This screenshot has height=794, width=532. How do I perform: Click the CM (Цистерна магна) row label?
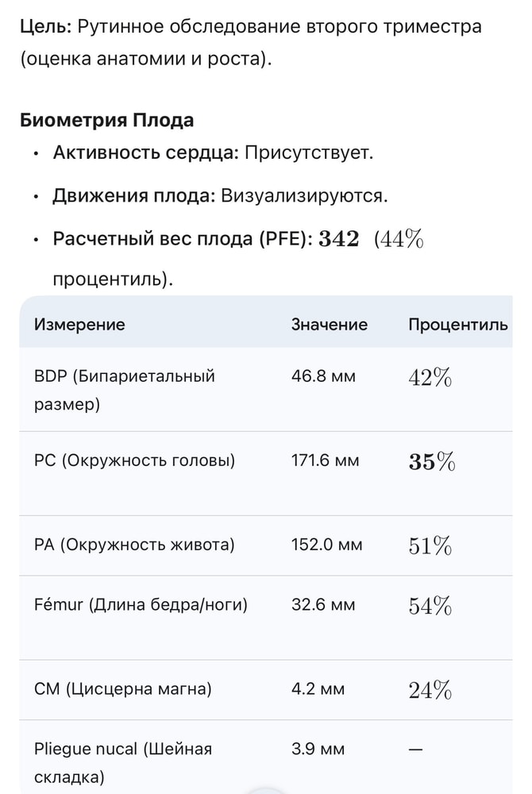click(123, 689)
